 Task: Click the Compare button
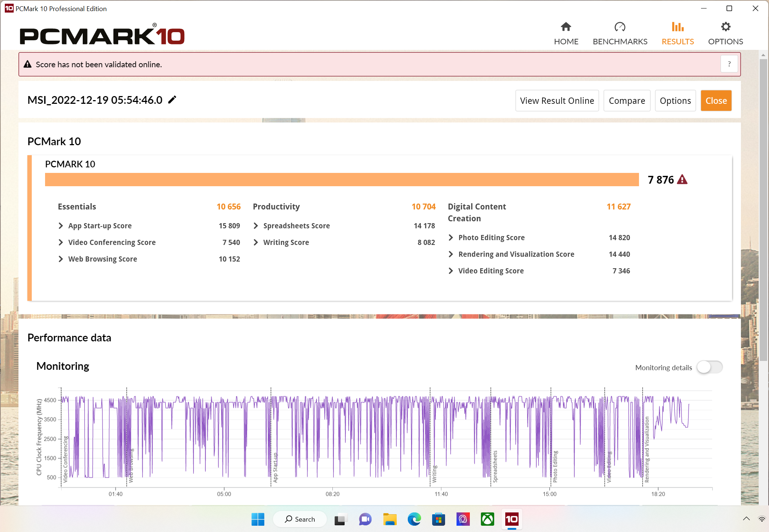pyautogui.click(x=627, y=100)
